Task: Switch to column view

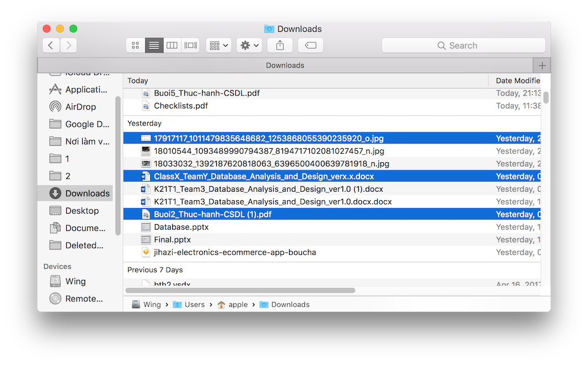Action: coord(172,45)
